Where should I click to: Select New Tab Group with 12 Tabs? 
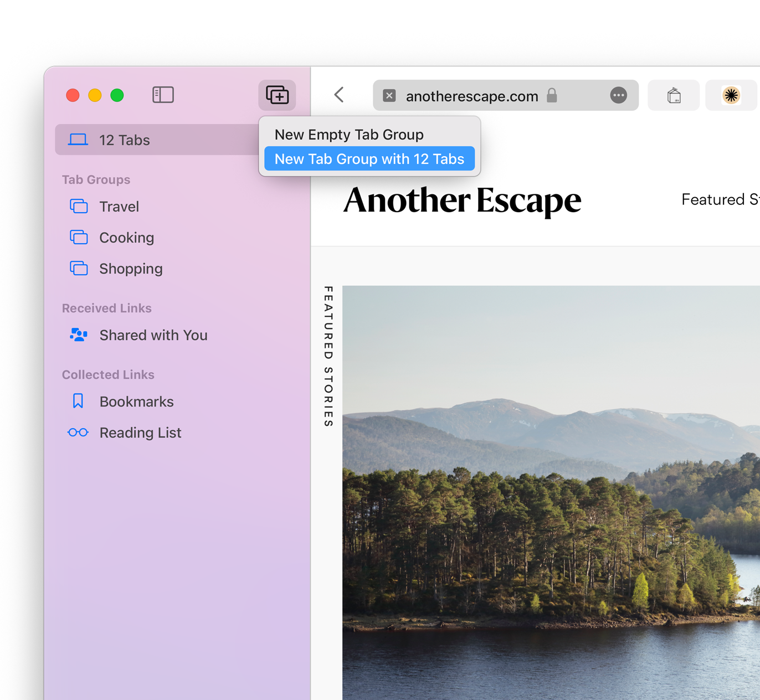tap(369, 159)
